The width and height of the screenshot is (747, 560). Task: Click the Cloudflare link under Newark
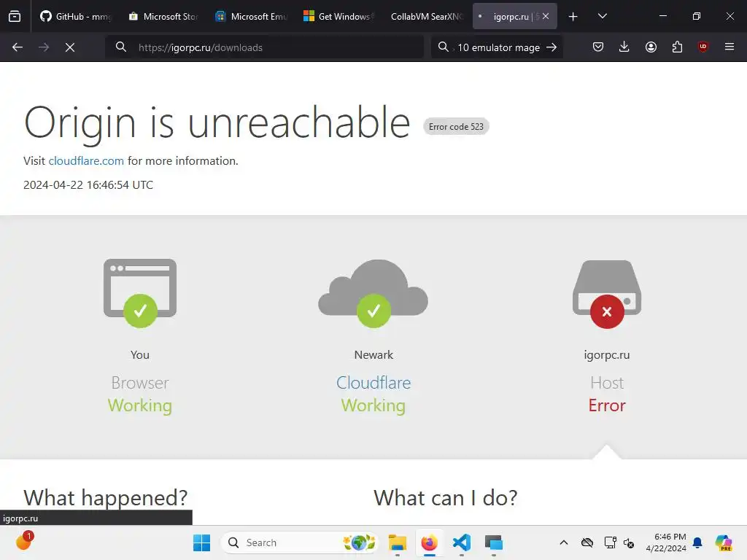(x=373, y=383)
